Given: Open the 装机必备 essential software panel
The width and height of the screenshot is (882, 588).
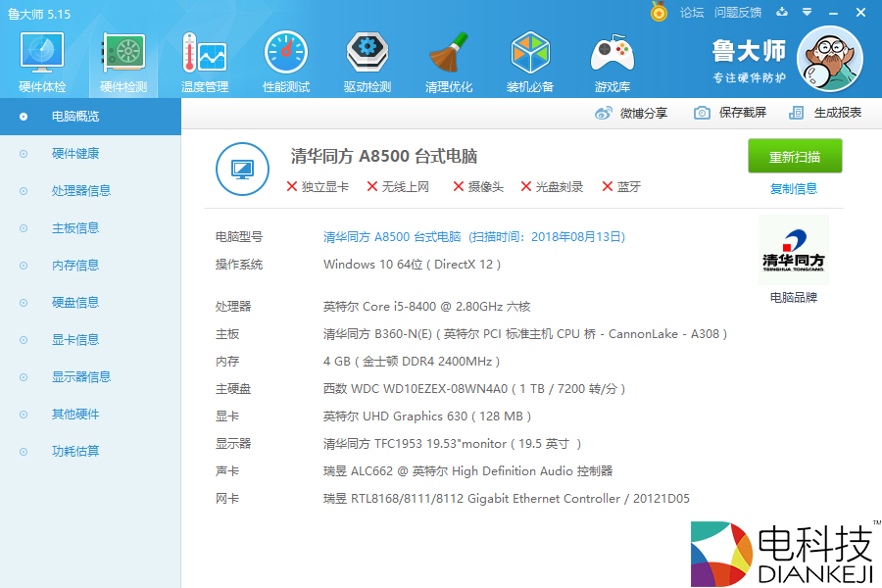Looking at the screenshot, I should (529, 59).
